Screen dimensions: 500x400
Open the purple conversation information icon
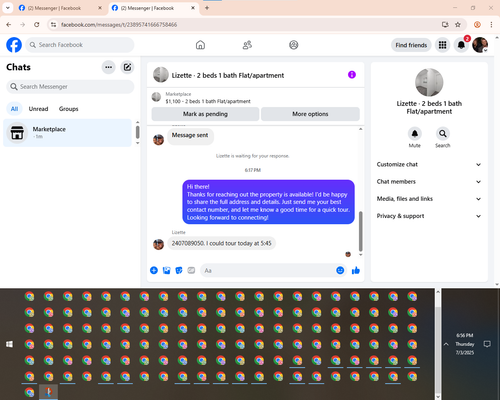click(x=352, y=75)
